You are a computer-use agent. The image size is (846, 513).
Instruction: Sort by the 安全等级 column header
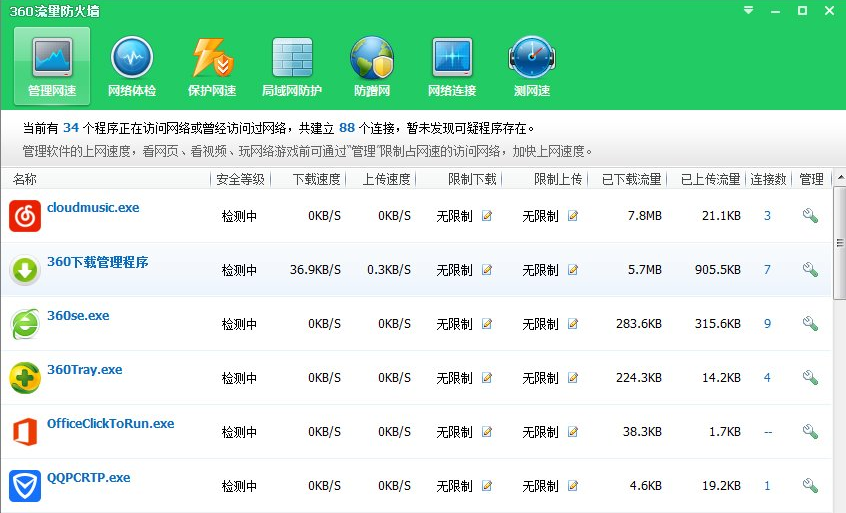[240, 179]
